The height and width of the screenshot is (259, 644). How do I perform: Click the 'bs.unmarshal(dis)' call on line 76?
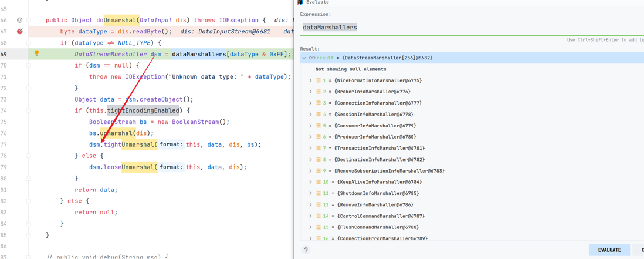coord(121,133)
